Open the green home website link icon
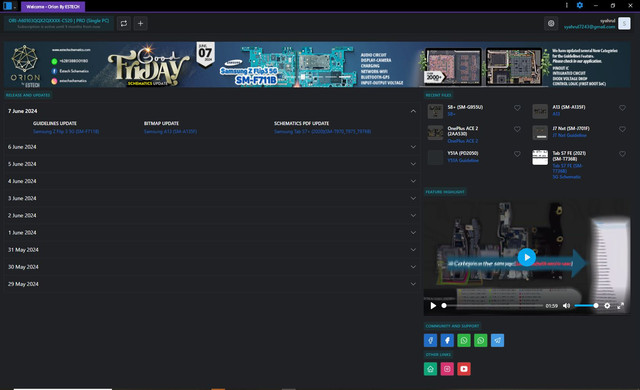Image resolution: width=640 pixels, height=390 pixels. [431, 369]
